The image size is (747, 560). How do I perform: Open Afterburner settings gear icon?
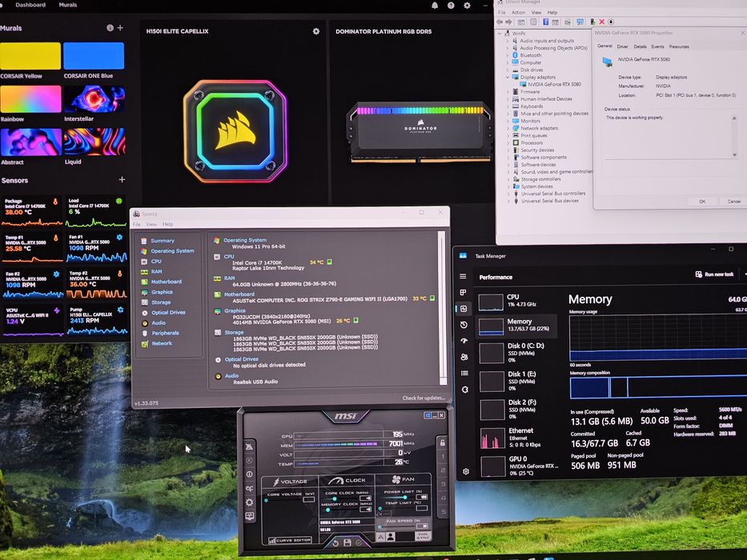pyautogui.click(x=250, y=502)
